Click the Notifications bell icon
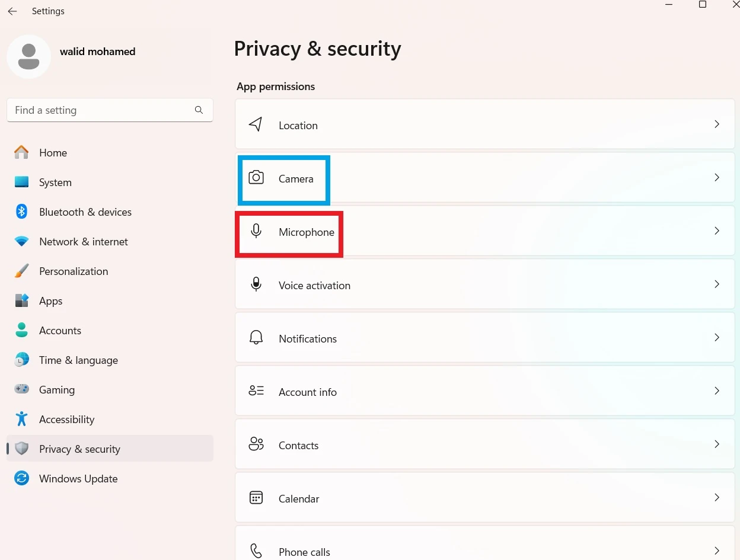The width and height of the screenshot is (740, 560). click(256, 338)
